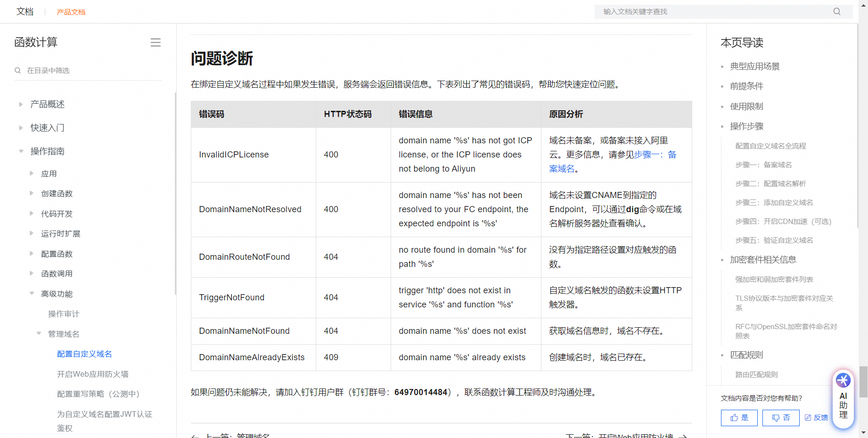The width and height of the screenshot is (868, 438).
Task: Click the thumbs-up 是 feedback button
Action: click(x=739, y=418)
